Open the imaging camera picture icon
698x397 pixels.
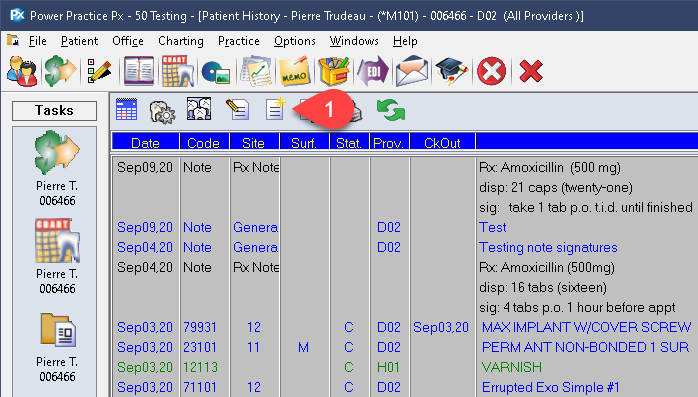215,72
